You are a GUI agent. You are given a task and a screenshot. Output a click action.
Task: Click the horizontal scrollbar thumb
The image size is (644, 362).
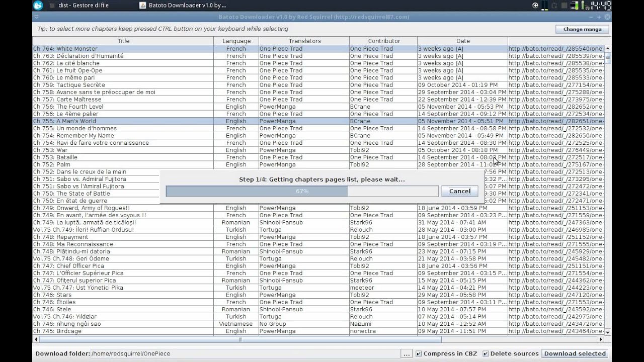point(242,339)
